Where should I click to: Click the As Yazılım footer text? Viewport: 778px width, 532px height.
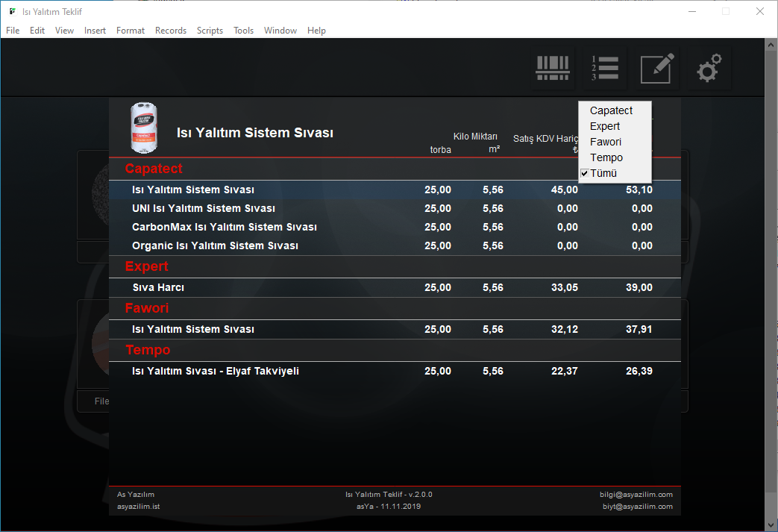click(136, 494)
